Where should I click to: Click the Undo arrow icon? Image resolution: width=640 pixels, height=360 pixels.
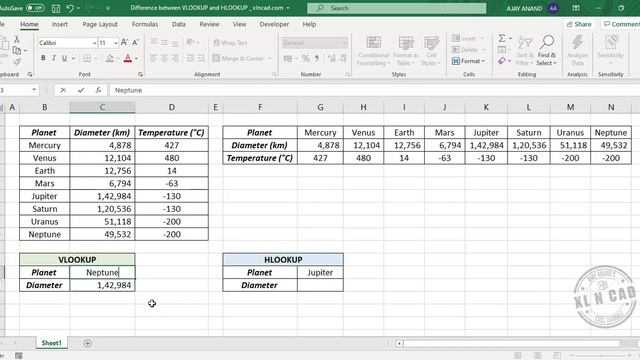pyautogui.click(x=70, y=8)
